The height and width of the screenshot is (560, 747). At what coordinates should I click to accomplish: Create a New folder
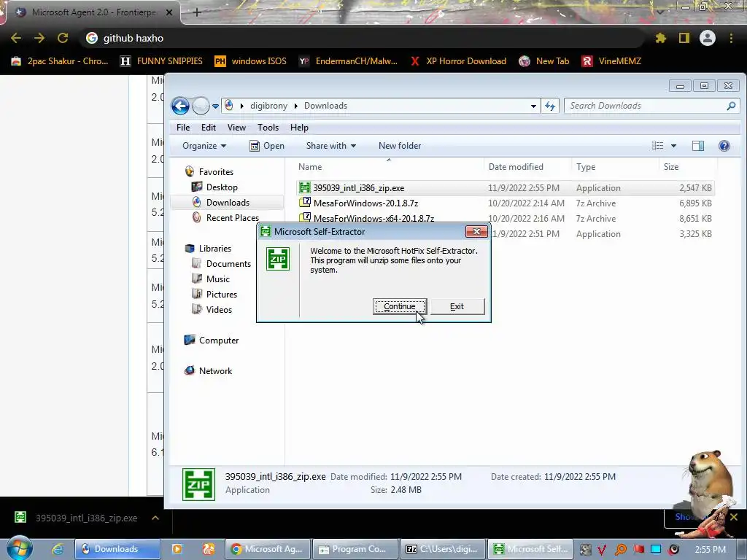tap(400, 146)
